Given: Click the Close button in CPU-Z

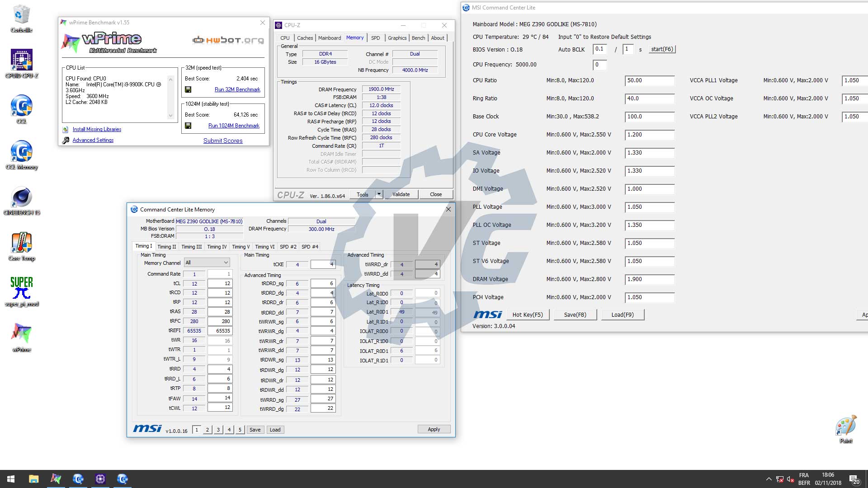Looking at the screenshot, I should point(436,194).
